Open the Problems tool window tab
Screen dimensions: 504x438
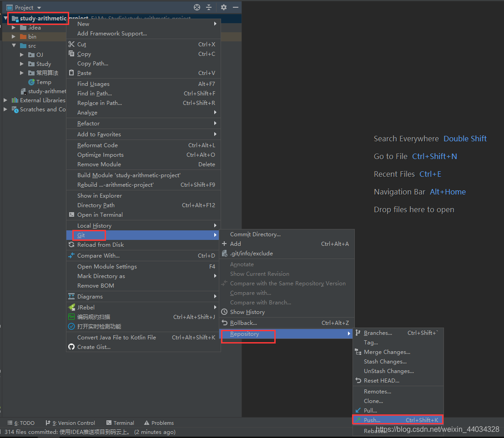(159, 423)
